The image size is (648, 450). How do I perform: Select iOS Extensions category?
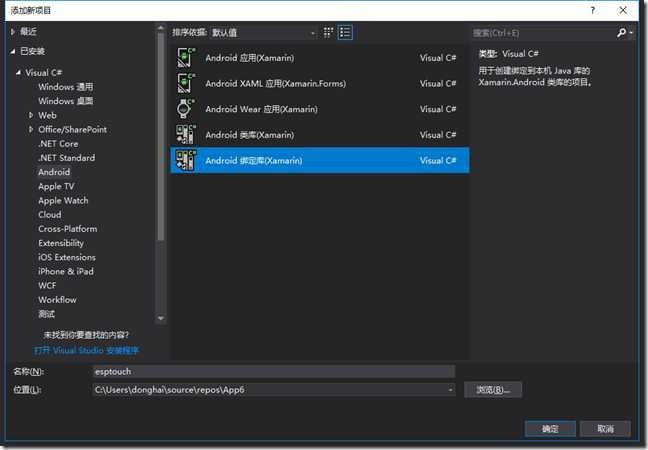pos(67,257)
